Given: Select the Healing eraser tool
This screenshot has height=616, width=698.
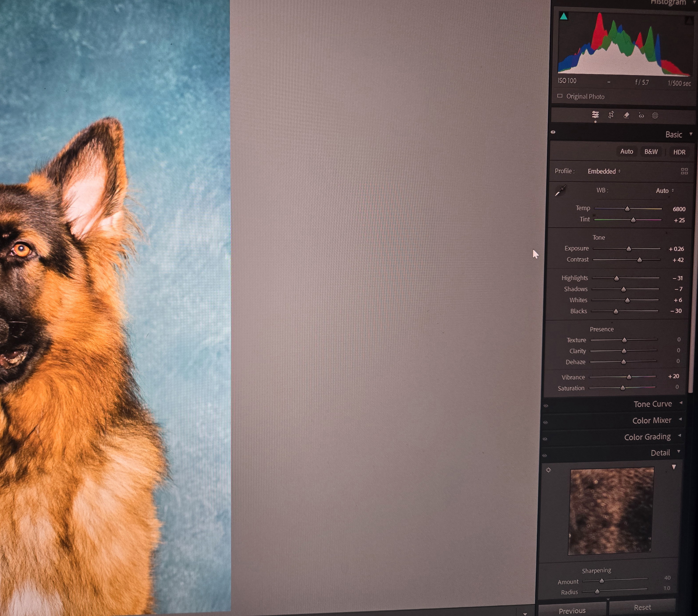Looking at the screenshot, I should click(x=626, y=115).
